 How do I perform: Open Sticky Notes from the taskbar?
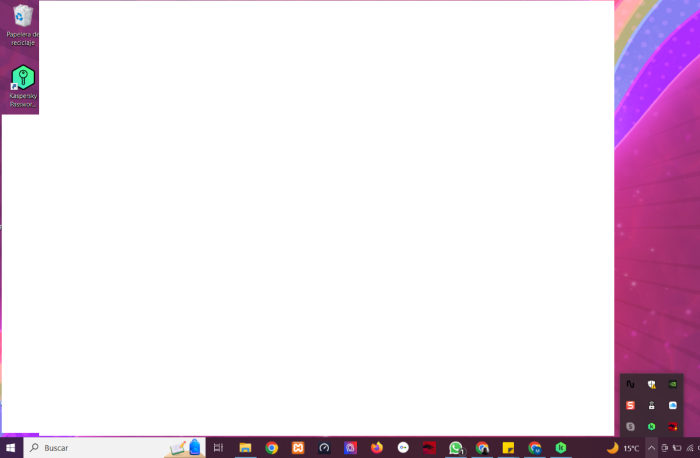pyautogui.click(x=508, y=447)
